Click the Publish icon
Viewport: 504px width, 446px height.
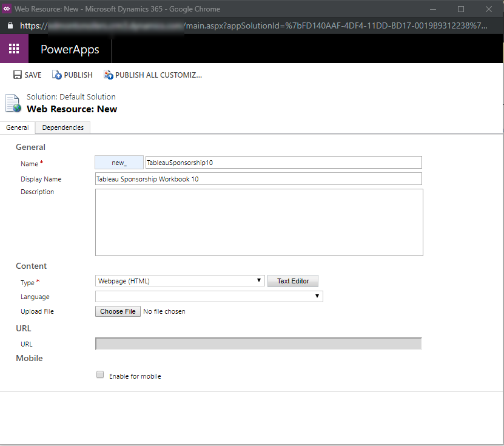coord(57,75)
